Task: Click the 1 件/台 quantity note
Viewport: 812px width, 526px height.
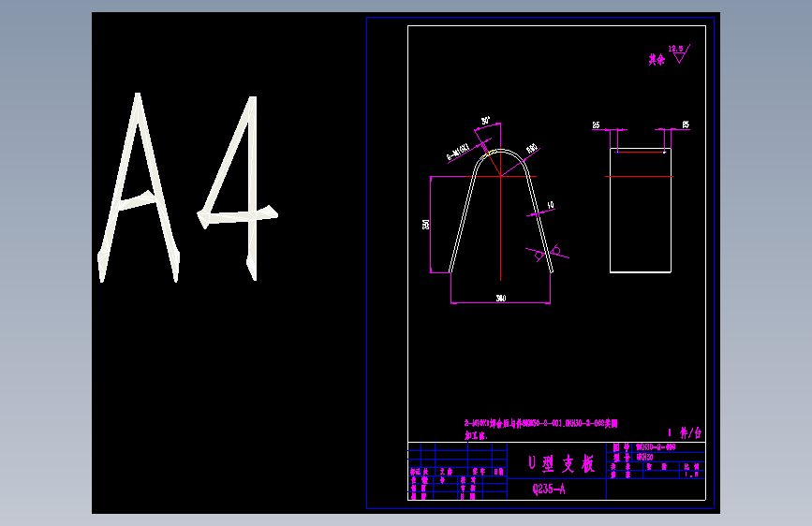Action: pos(685,432)
